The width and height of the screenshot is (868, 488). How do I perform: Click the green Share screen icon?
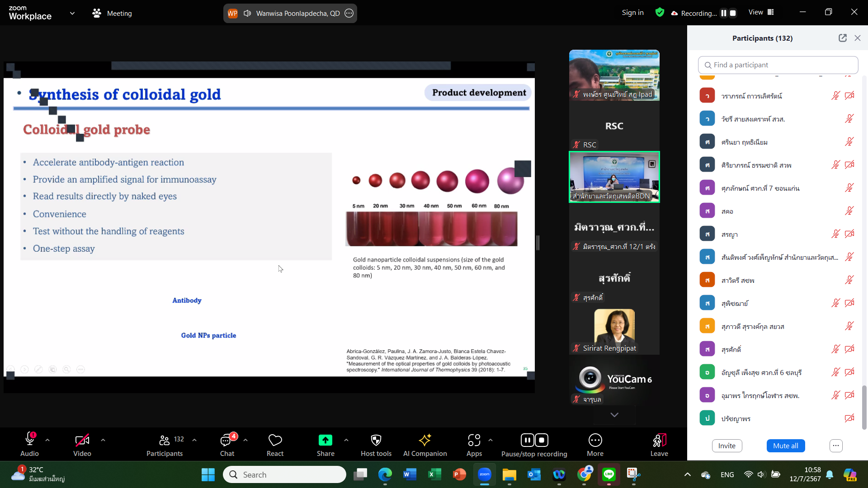pyautogui.click(x=325, y=441)
